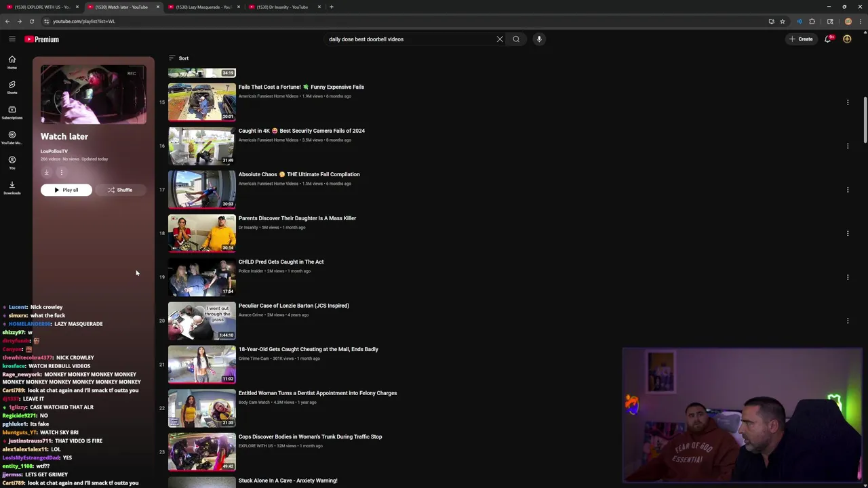Open Subscriptions in the sidebar
868x488 pixels.
pos(12,113)
